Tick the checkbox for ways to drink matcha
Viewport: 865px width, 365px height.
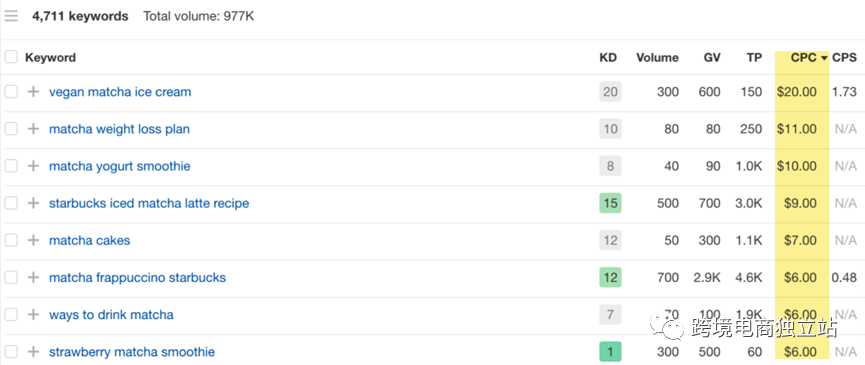[x=11, y=315]
